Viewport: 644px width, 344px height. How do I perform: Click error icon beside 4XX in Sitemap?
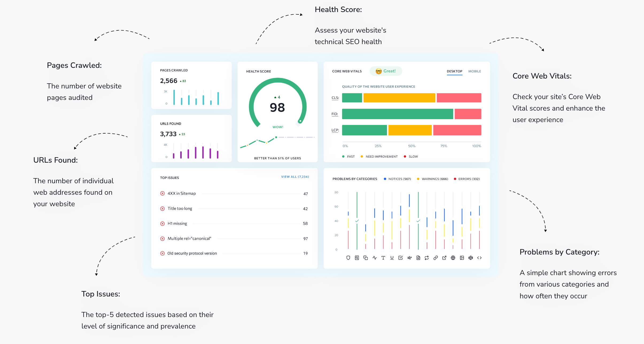click(162, 193)
